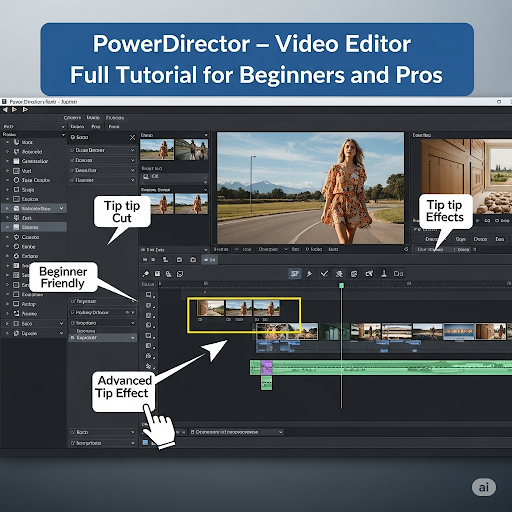Click the checkmark icon in the center timeline toolbar
The height and width of the screenshot is (512, 512).
pyautogui.click(x=324, y=274)
